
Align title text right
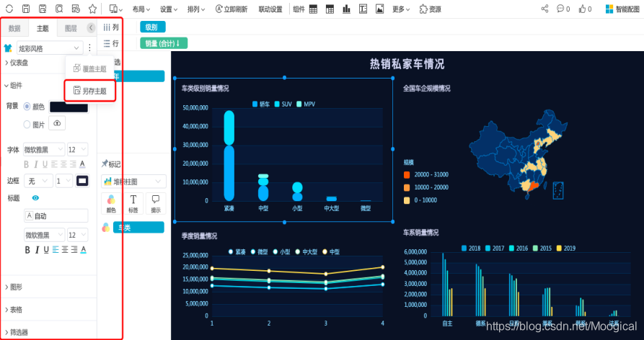pos(74,250)
